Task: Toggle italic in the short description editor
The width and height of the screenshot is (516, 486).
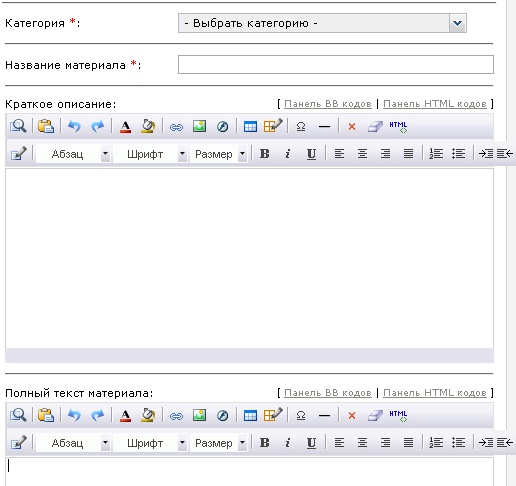Action: pyautogui.click(x=288, y=154)
